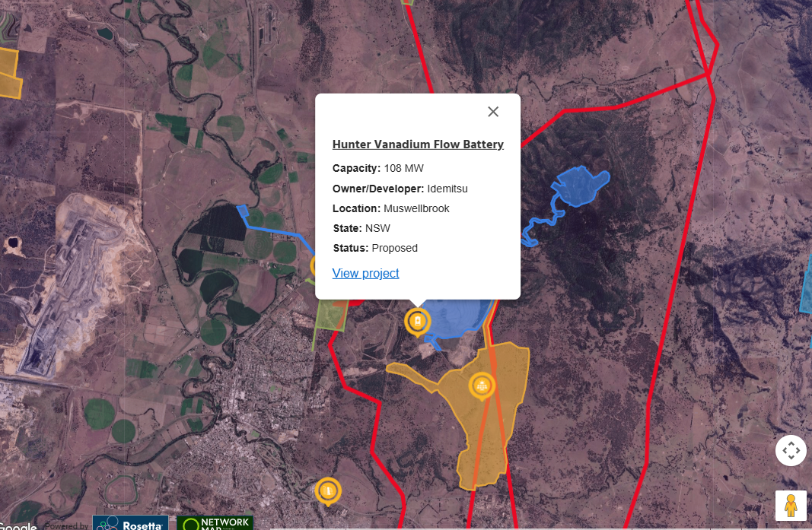Screen dimensions: 812x530
Task: Click the 'Status: Proposed' text
Action: [375, 248]
